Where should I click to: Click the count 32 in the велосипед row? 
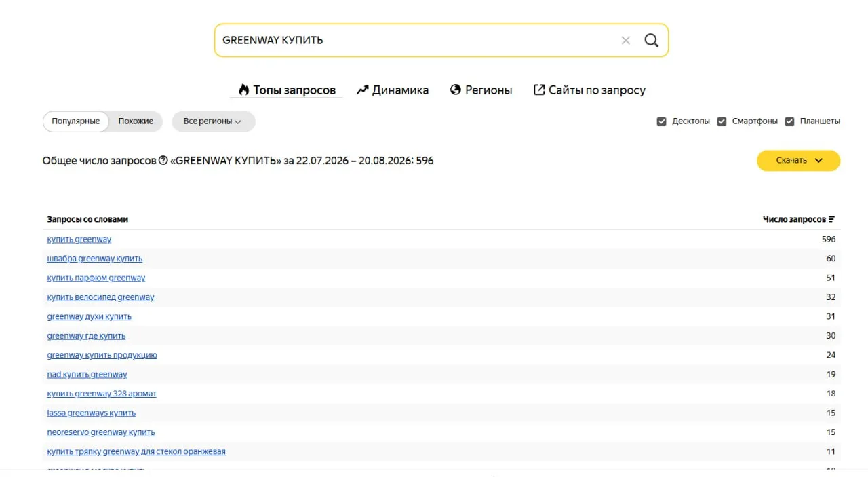(831, 297)
